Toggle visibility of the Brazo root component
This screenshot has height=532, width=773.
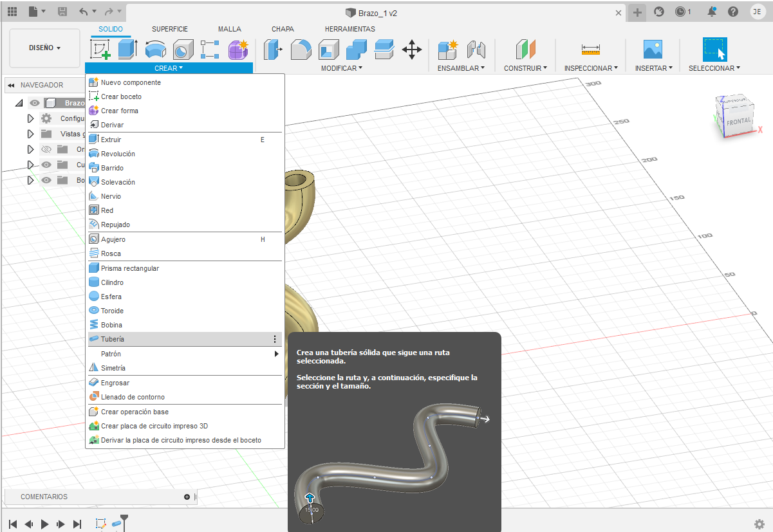coord(35,103)
